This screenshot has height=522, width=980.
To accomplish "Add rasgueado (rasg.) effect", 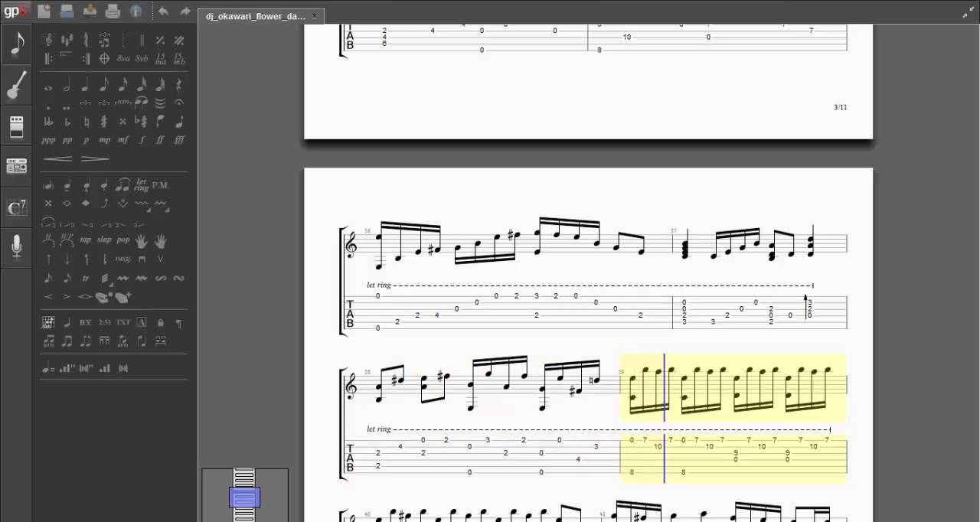I will [122, 259].
